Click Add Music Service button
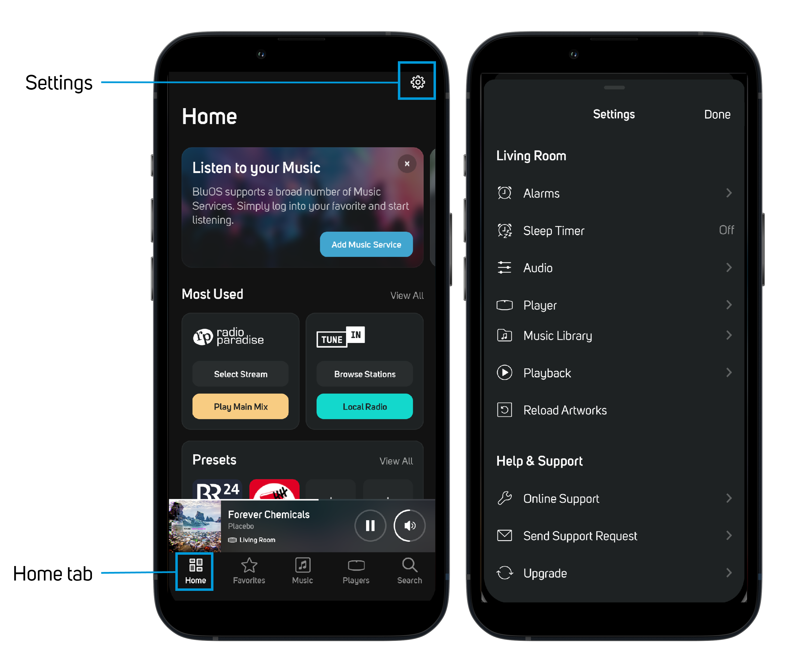The width and height of the screenshot is (794, 672). [366, 244]
